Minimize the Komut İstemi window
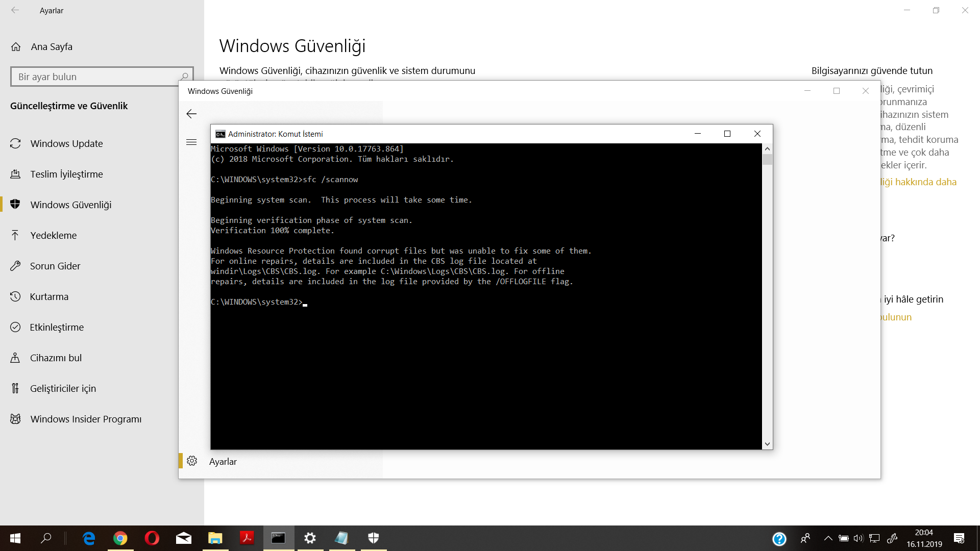This screenshot has width=980, height=551. click(x=698, y=134)
